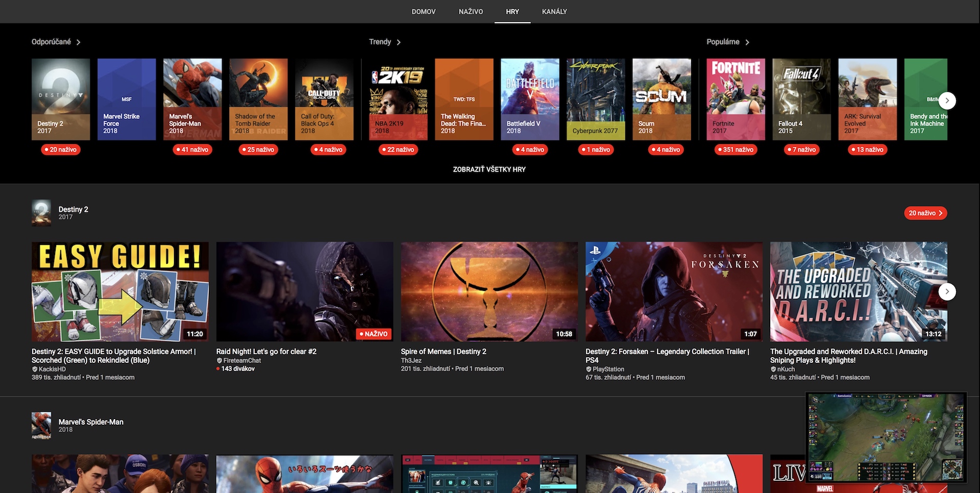
Task: Show next games with carousel arrow
Action: click(x=947, y=101)
